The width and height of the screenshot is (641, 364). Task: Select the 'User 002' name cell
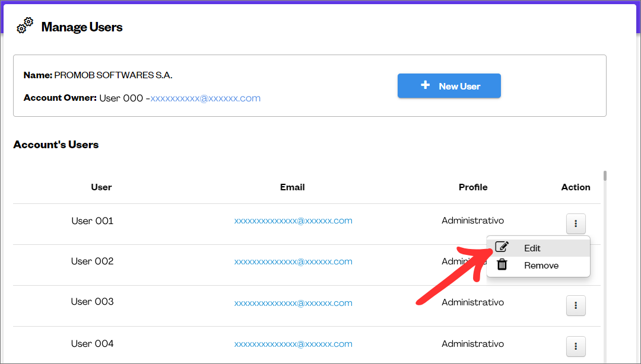[x=93, y=261]
